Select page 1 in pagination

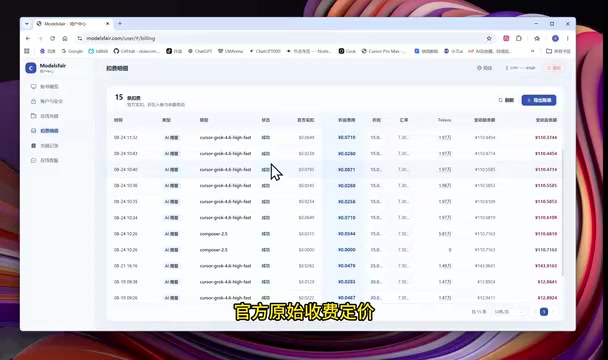[x=544, y=312]
